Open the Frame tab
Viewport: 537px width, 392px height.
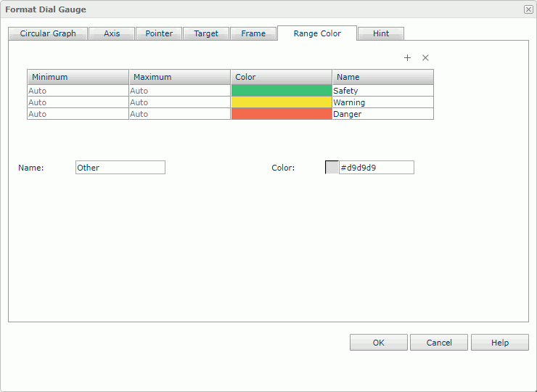coord(253,33)
